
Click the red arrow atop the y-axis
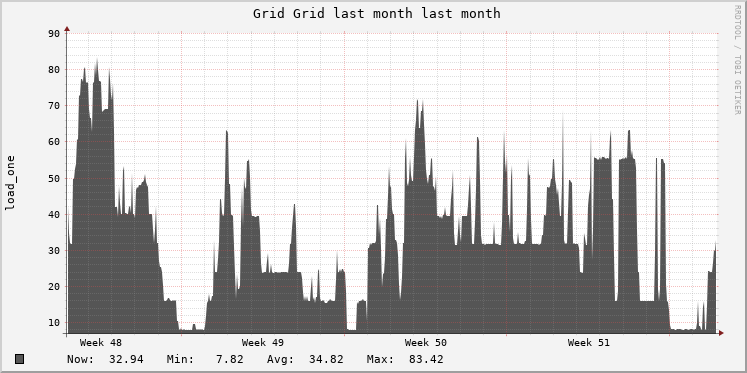pyautogui.click(x=67, y=30)
